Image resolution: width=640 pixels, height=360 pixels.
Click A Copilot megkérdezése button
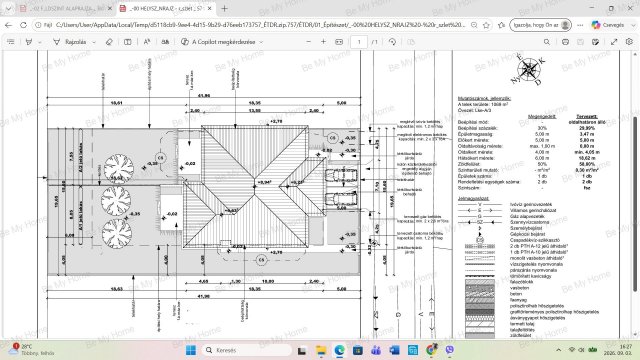click(x=218, y=42)
